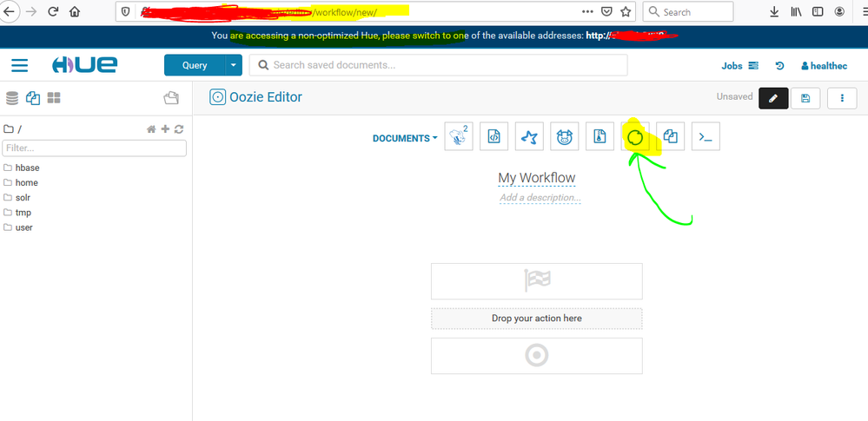868x421 pixels.
Task: Open the browser library icon
Action: (796, 11)
